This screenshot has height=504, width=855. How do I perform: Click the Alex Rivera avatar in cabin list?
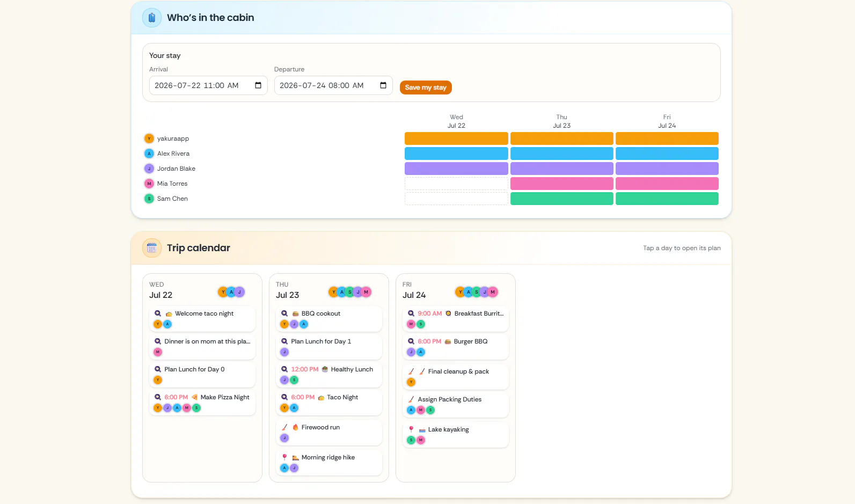[149, 154]
